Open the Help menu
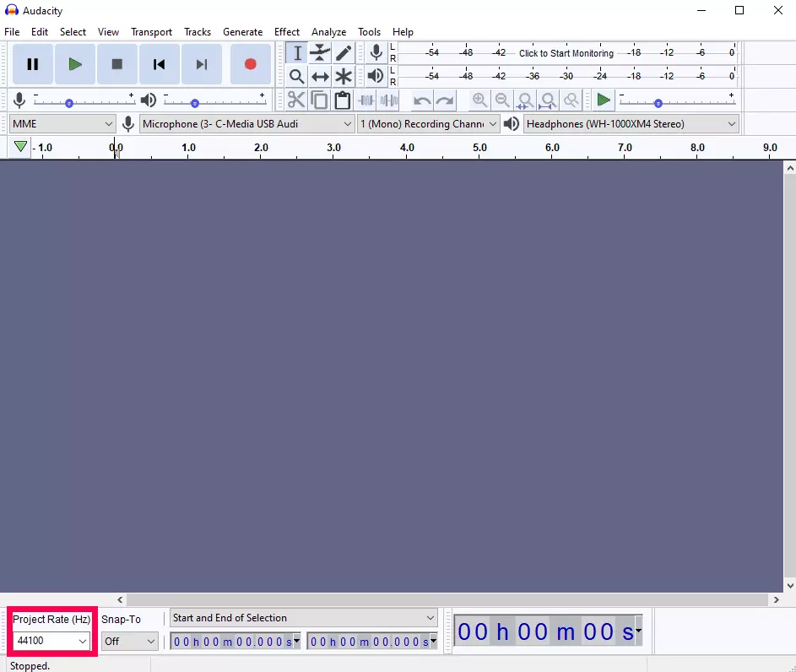This screenshot has width=796, height=672. pos(403,32)
